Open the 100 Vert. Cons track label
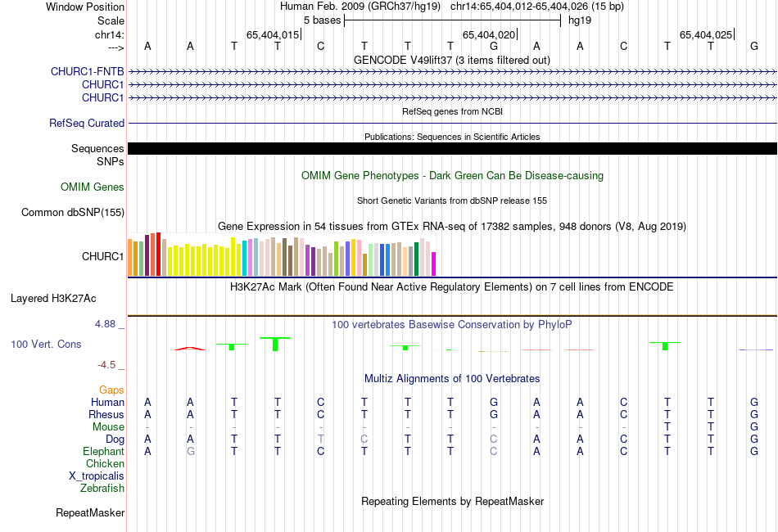This screenshot has width=778, height=532. pos(46,344)
